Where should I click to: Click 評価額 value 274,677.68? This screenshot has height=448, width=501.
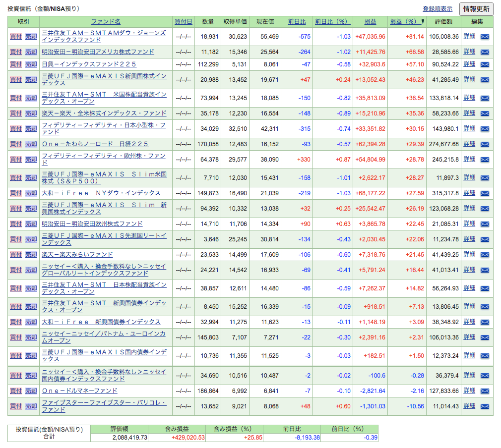click(x=444, y=144)
